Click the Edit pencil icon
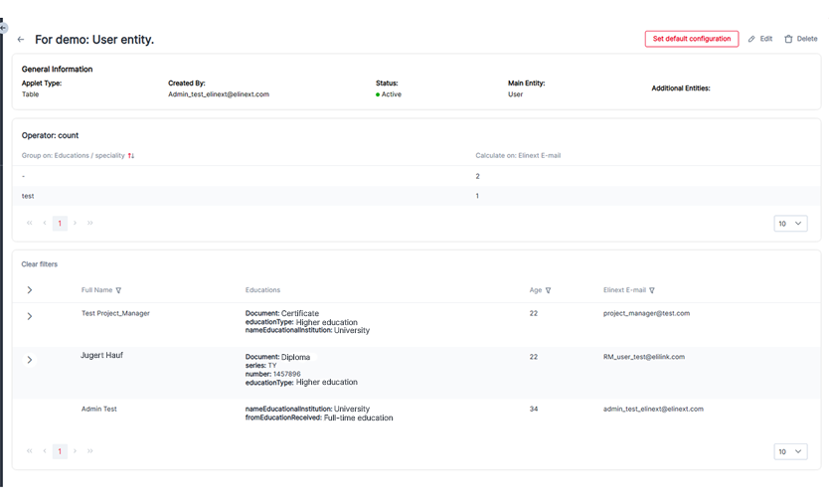 point(751,39)
